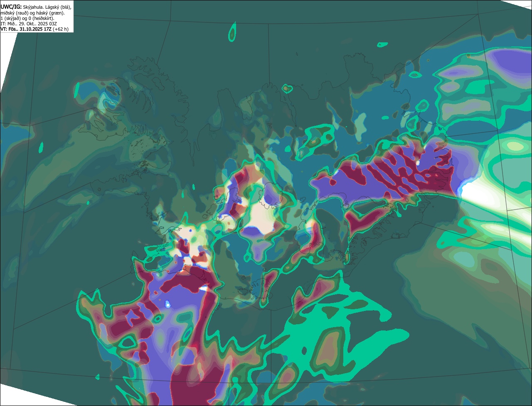Click the '1 (skýjað) og 0 (heiðskírt).' line
The height and width of the screenshot is (406, 532).
tap(27, 18)
